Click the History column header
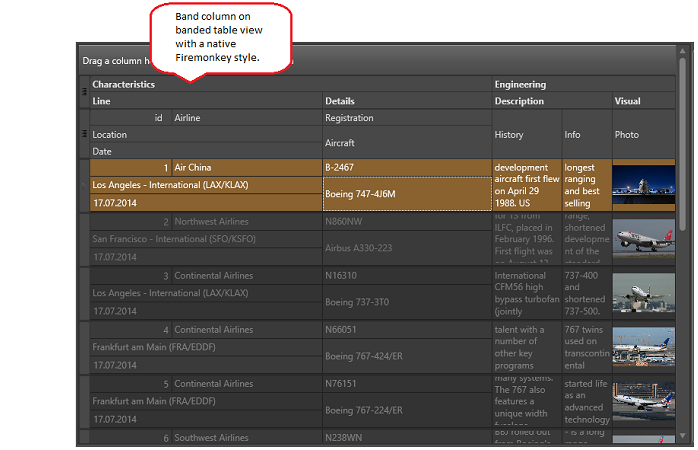This screenshot has height=450, width=698. pyautogui.click(x=527, y=134)
